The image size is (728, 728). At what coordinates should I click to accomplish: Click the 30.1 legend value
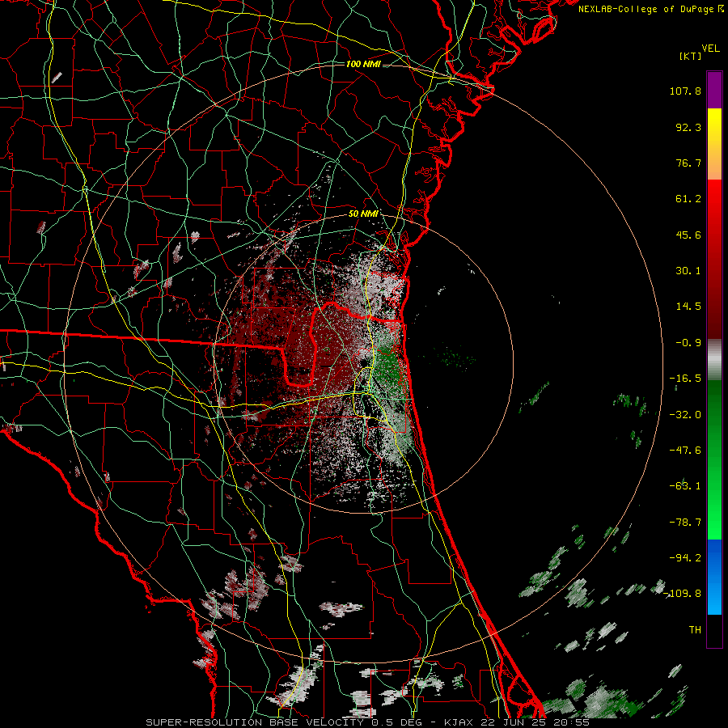(x=688, y=271)
